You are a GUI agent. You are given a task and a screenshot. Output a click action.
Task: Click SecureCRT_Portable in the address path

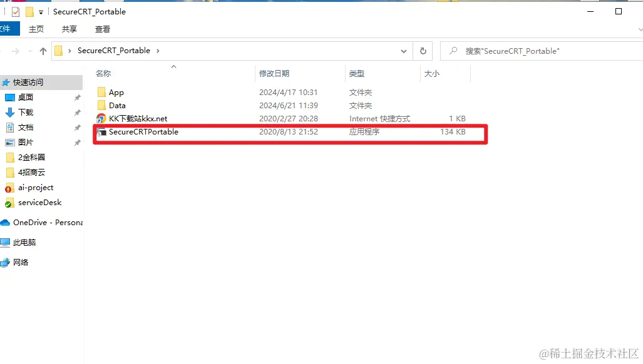pos(113,51)
